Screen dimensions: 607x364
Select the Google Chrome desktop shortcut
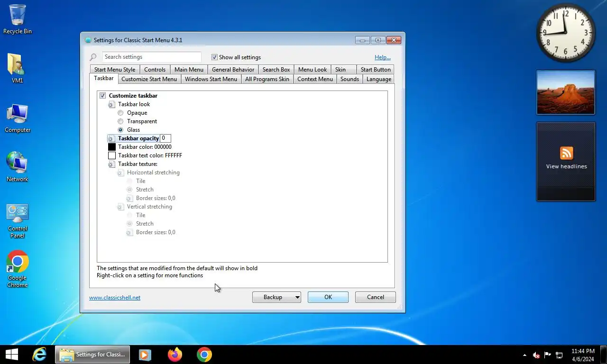tap(18, 269)
